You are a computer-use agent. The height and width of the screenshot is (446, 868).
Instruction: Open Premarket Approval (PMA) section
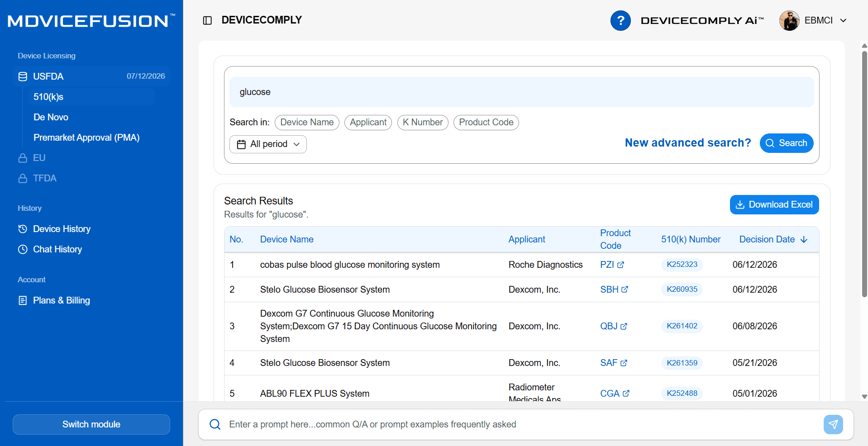pyautogui.click(x=86, y=138)
